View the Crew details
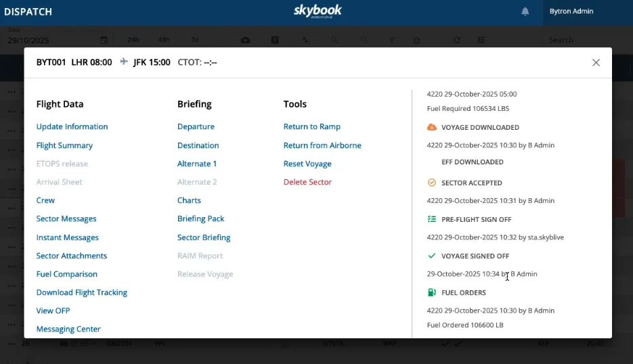This screenshot has width=633, height=364. pos(45,200)
